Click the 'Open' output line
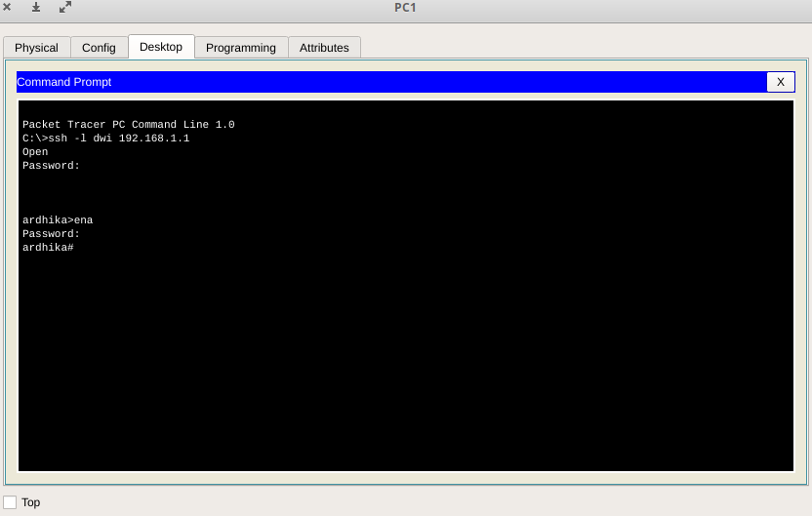 click(x=35, y=152)
